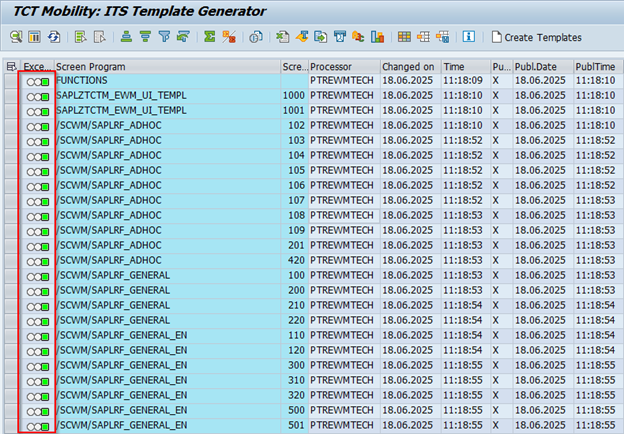Click the Subtotals icon beside the sigma

tap(229, 37)
